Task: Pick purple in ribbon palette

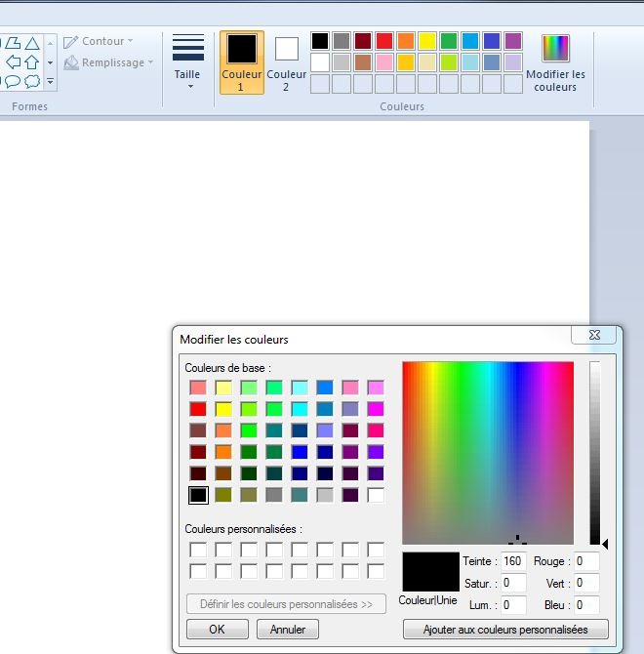Action: 513,41
